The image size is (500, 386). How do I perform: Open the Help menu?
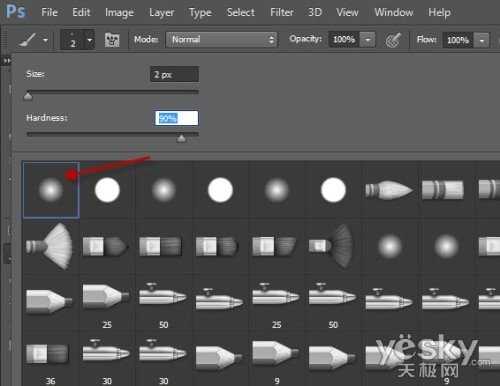(439, 13)
